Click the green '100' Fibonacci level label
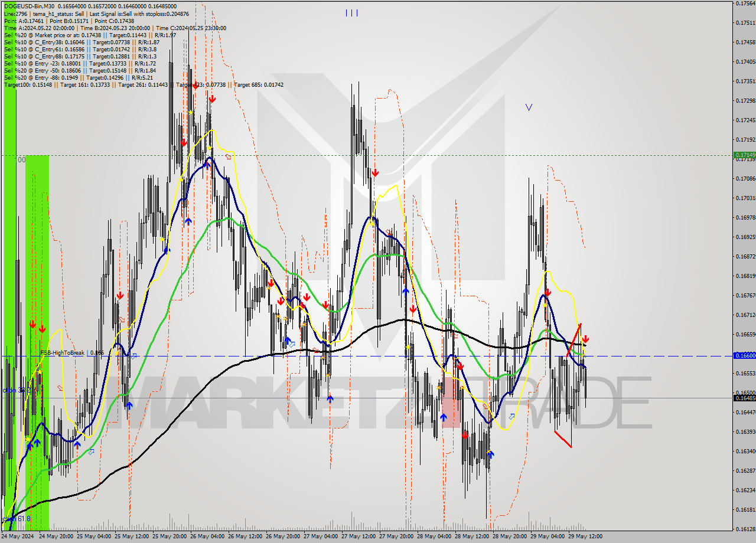Screen dimensions: 756x543 (20, 159)
